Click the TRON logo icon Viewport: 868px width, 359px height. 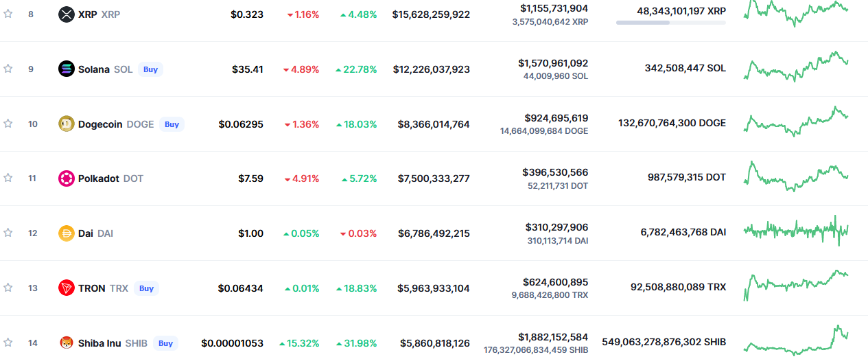pos(67,288)
